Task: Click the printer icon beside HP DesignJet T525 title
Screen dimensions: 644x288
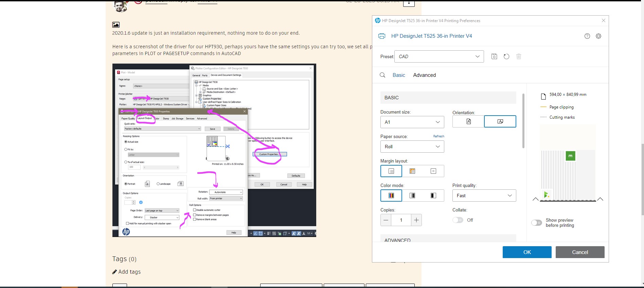Action: click(x=382, y=36)
